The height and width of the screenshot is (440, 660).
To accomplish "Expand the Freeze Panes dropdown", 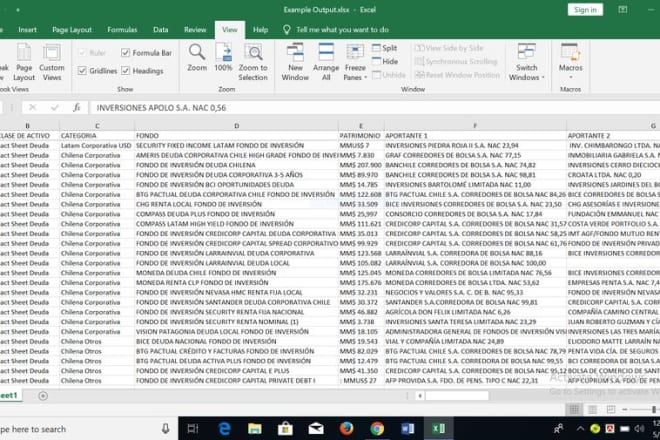I will (355, 62).
